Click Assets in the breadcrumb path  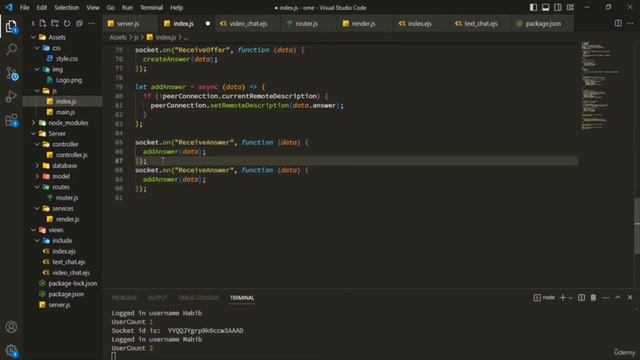click(118, 37)
